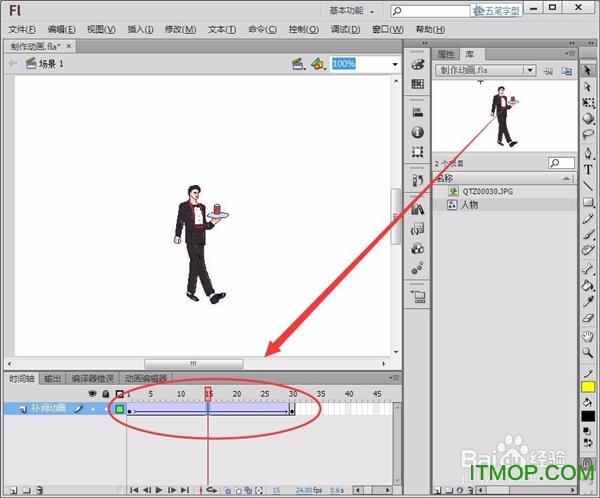
Task: Open the stage zoom 100% dropdown
Action: pos(393,63)
